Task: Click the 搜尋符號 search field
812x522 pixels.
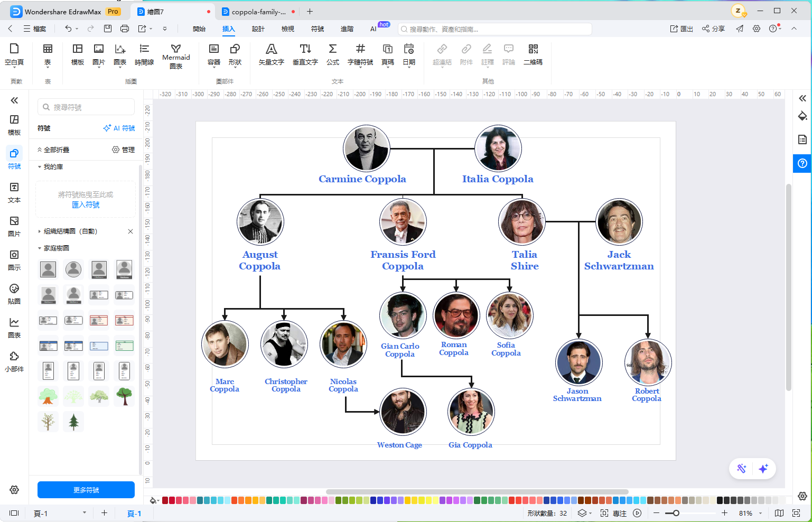Action: [86, 107]
